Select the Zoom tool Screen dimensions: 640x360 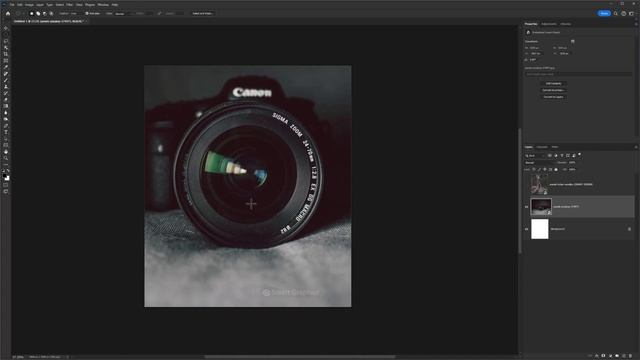point(6,158)
